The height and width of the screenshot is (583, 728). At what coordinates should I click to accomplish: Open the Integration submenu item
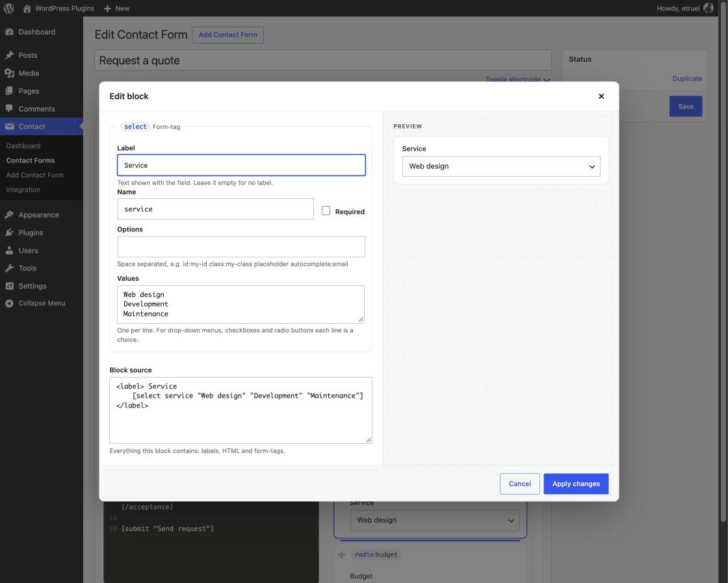pos(23,189)
